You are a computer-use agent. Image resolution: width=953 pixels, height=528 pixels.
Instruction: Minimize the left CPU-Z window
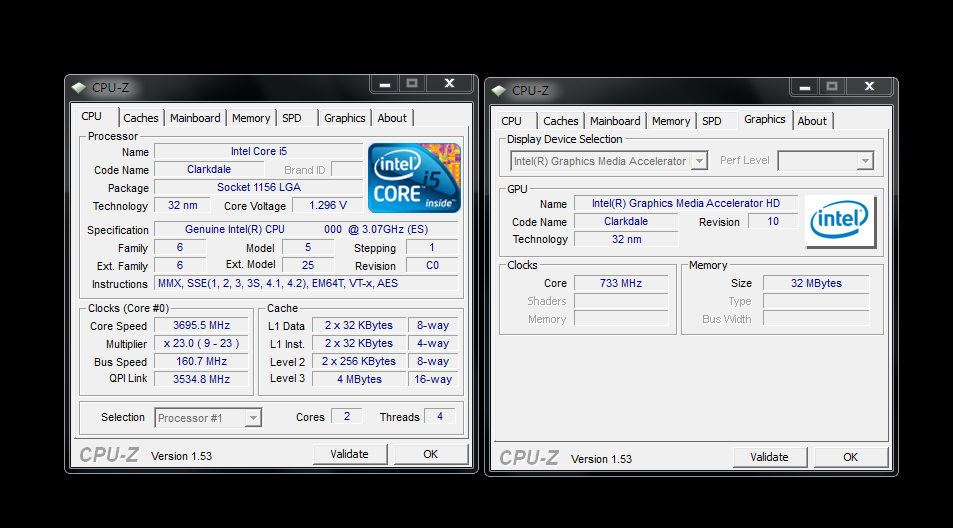tap(385, 84)
